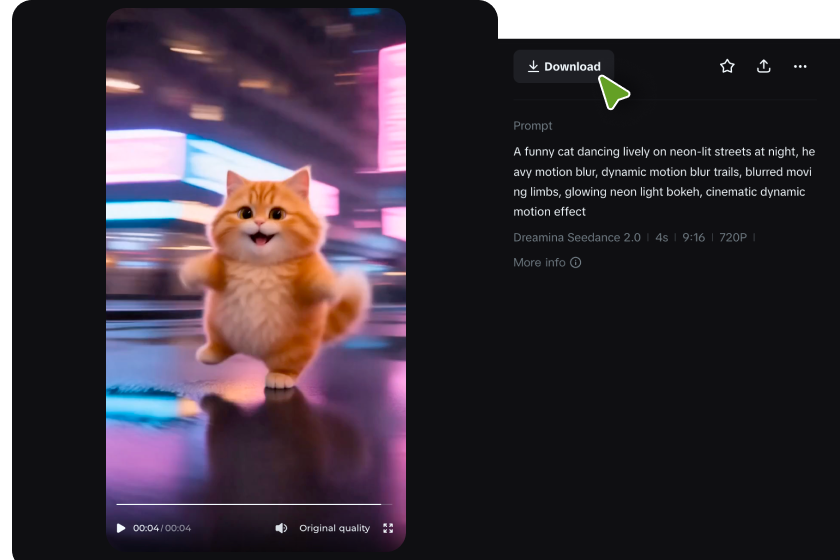Seek on the video progress bar

coord(254,504)
